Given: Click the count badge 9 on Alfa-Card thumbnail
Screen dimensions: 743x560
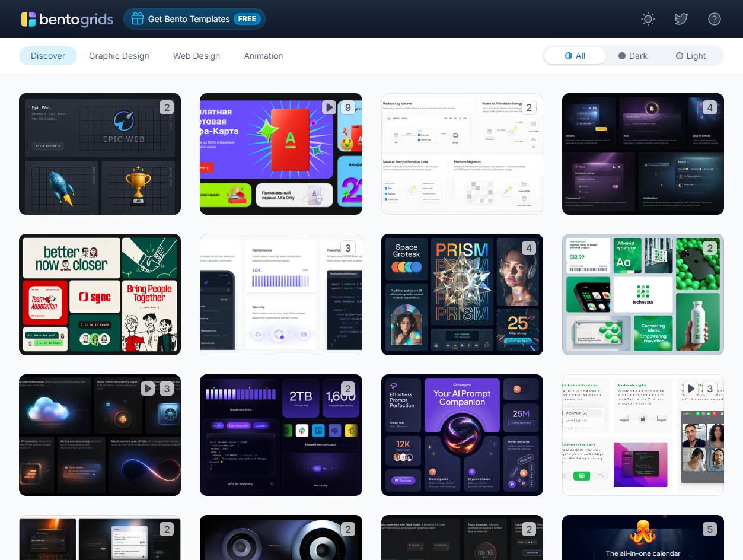Looking at the screenshot, I should click(x=348, y=107).
